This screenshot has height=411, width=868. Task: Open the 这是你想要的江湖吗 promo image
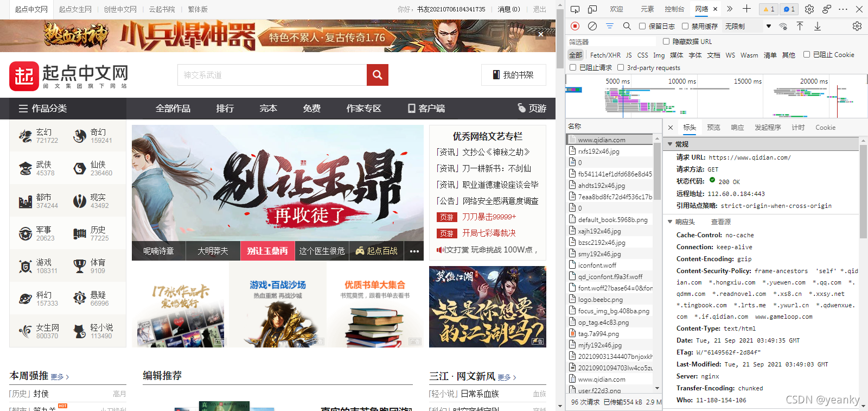click(488, 307)
